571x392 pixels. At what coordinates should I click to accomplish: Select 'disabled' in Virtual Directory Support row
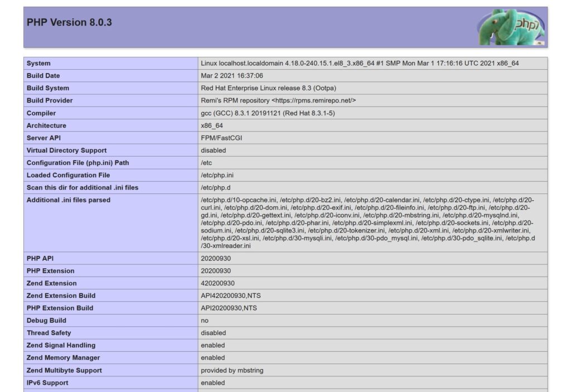point(214,151)
